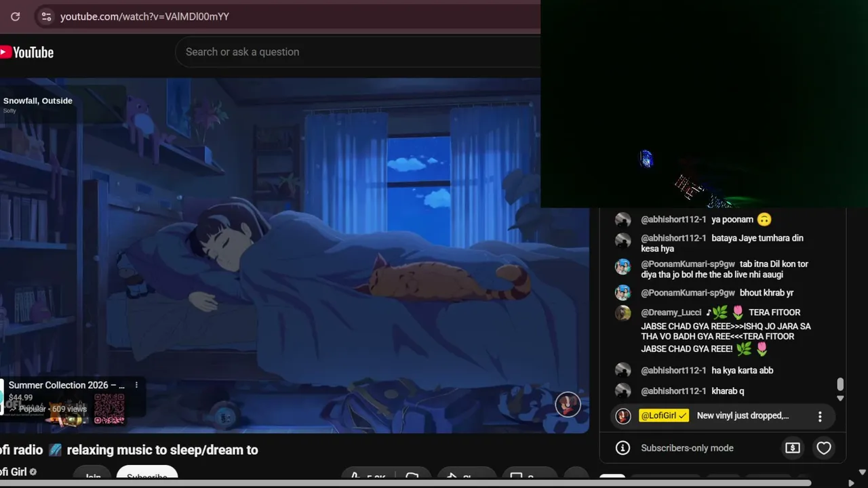Image resolution: width=868 pixels, height=488 pixels.
Task: Click the YouTube logo to go home
Action: [27, 52]
